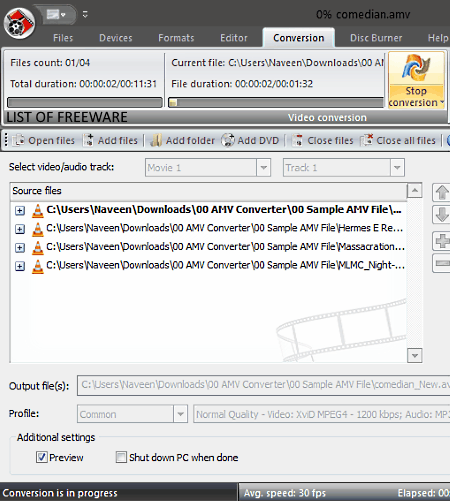The image size is (450, 501).
Task: Click VLC cone icon of Massacration file
Action: pos(38,248)
